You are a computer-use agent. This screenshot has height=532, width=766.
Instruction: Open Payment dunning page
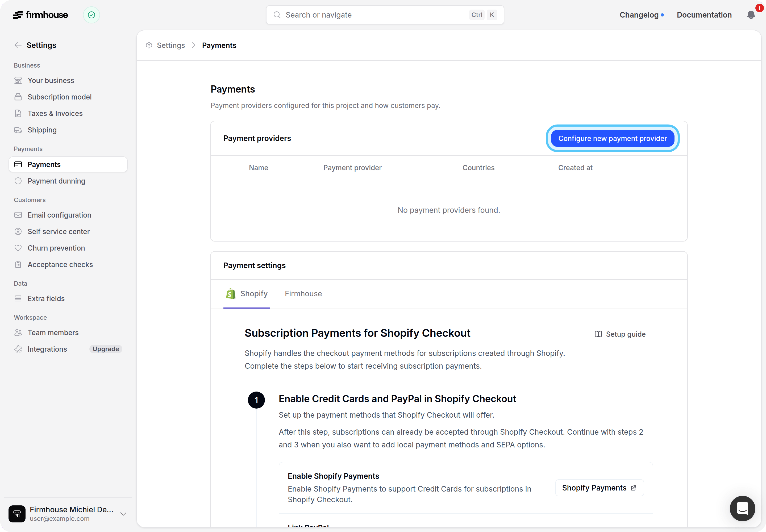[68, 181]
